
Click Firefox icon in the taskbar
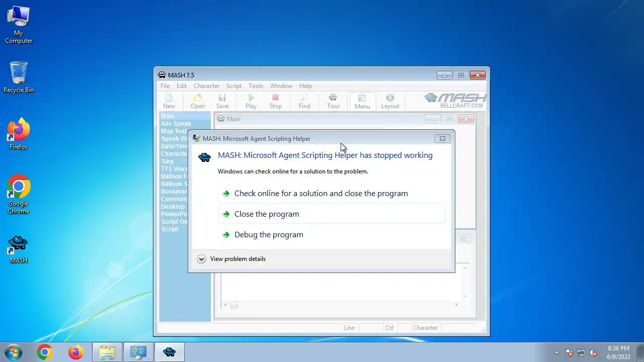76,352
